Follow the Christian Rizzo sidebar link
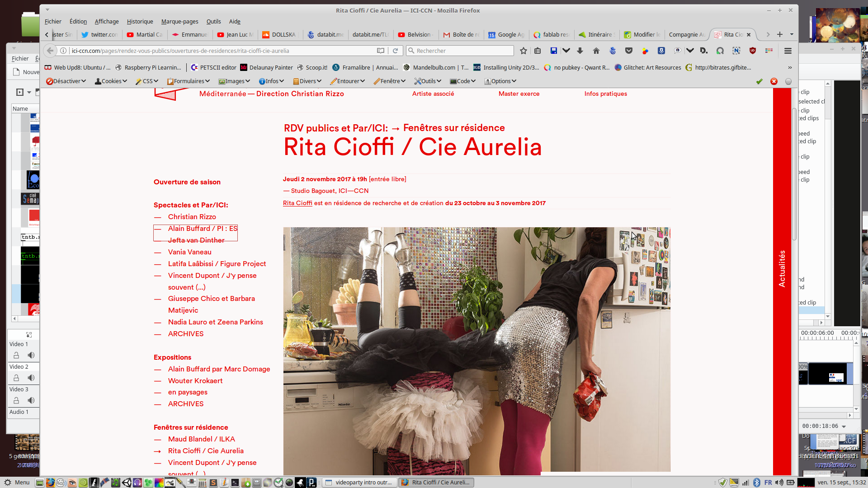This screenshot has height=488, width=868. point(192,217)
